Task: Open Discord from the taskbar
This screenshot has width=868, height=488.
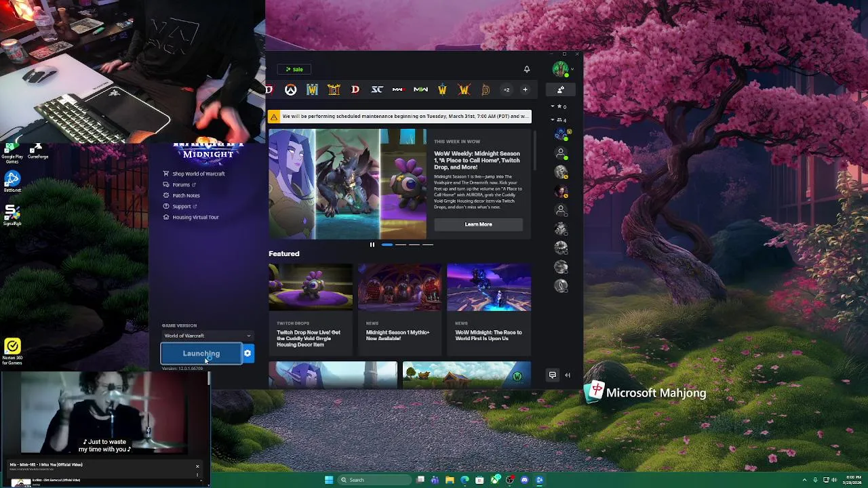Action: (524, 480)
